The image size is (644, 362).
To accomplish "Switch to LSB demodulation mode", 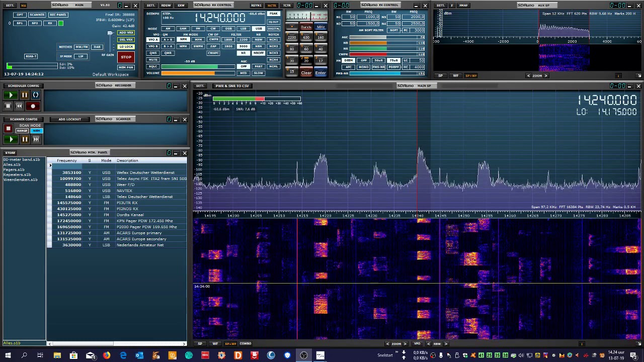I will 244,29.
